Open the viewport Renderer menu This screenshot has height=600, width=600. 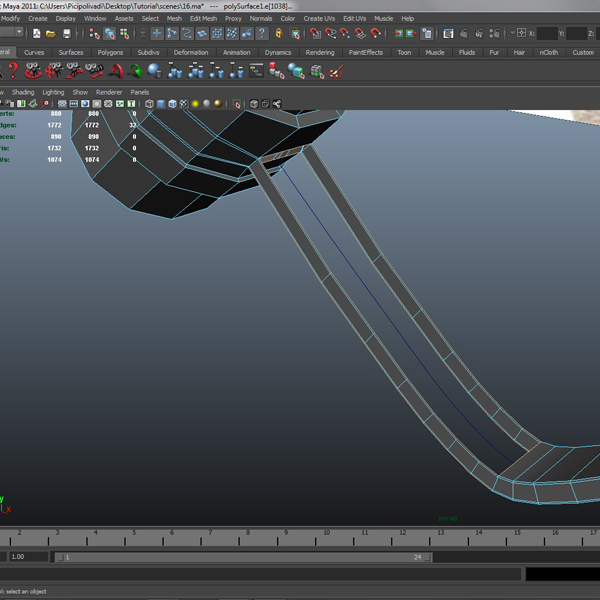point(109,92)
